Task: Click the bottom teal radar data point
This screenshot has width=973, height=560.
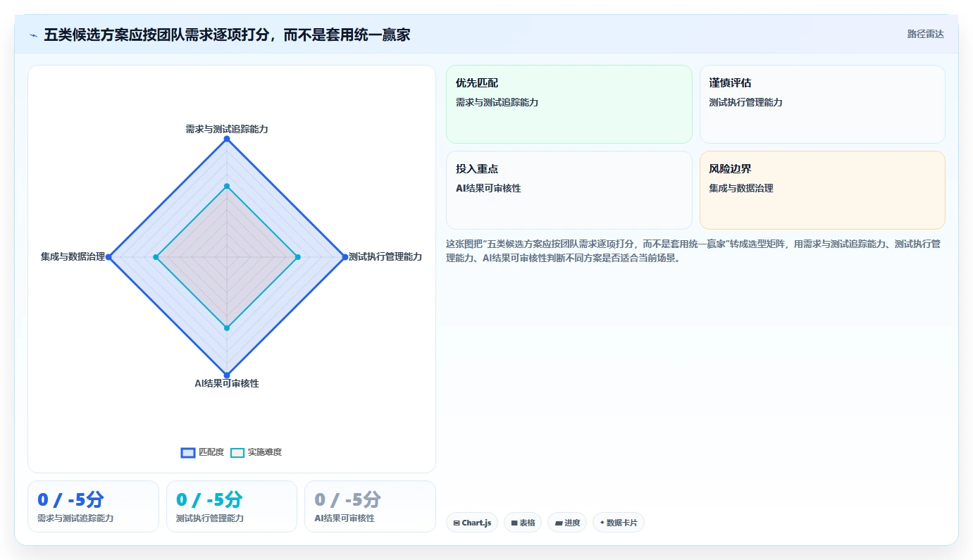Action: (227, 328)
